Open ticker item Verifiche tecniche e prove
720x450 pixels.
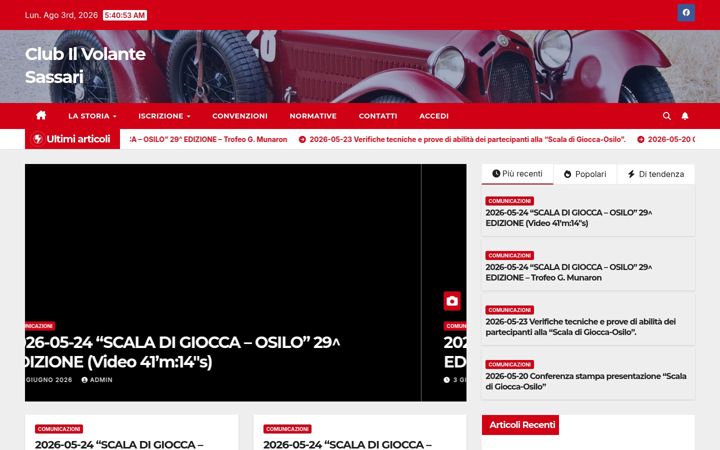click(467, 139)
